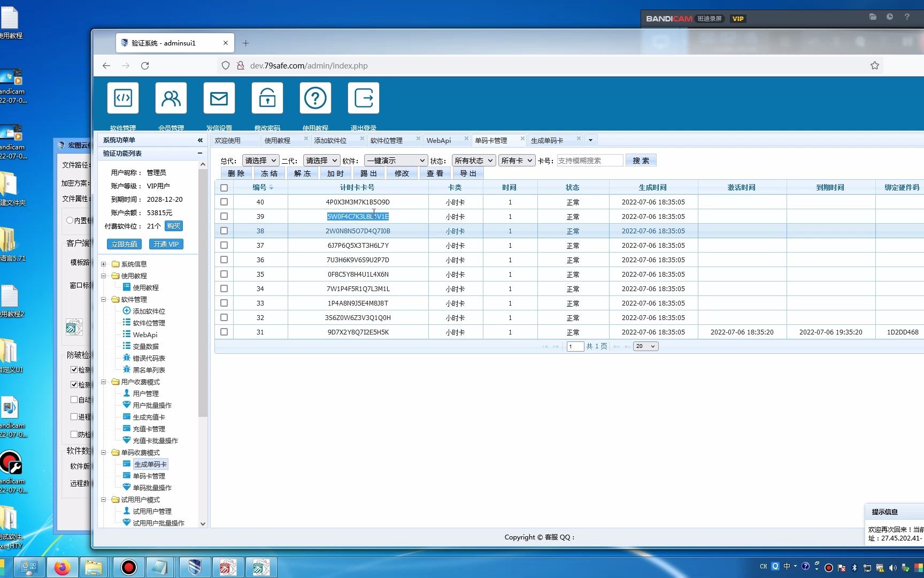This screenshot has height=578, width=924.
Task: Open the 总代 dropdown
Action: tap(260, 161)
